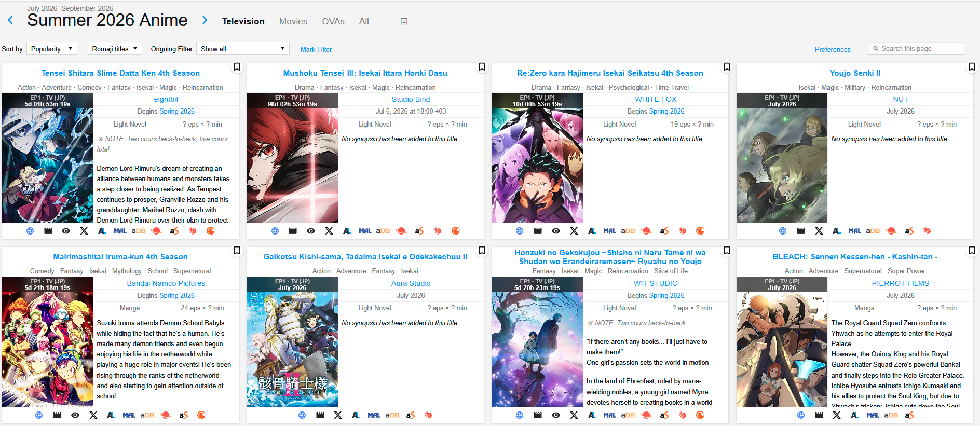Screen dimensions: 980x426
Task: Bookmark Honzuki no Gekokujou
Action: pos(727,251)
